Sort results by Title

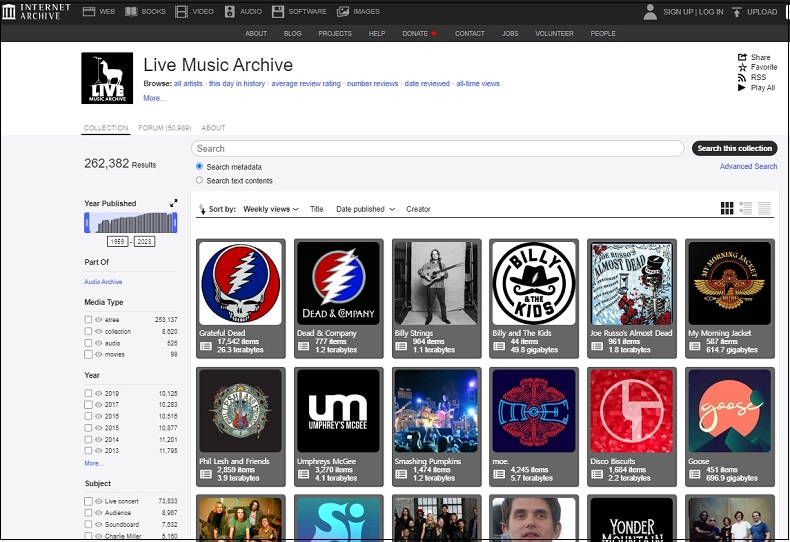click(x=316, y=209)
